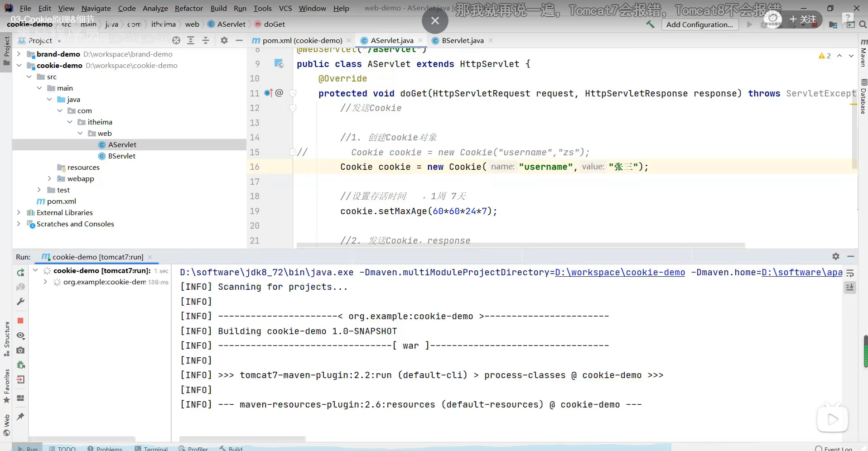Expand the test folder node

point(39,190)
